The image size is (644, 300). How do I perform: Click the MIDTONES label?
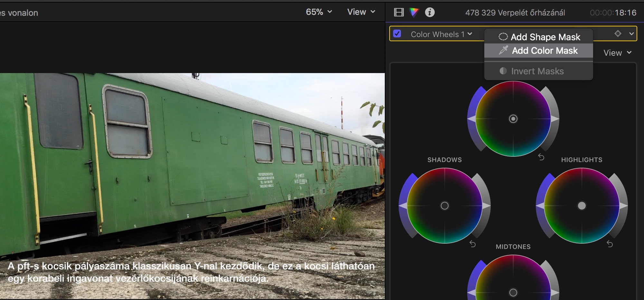click(513, 247)
